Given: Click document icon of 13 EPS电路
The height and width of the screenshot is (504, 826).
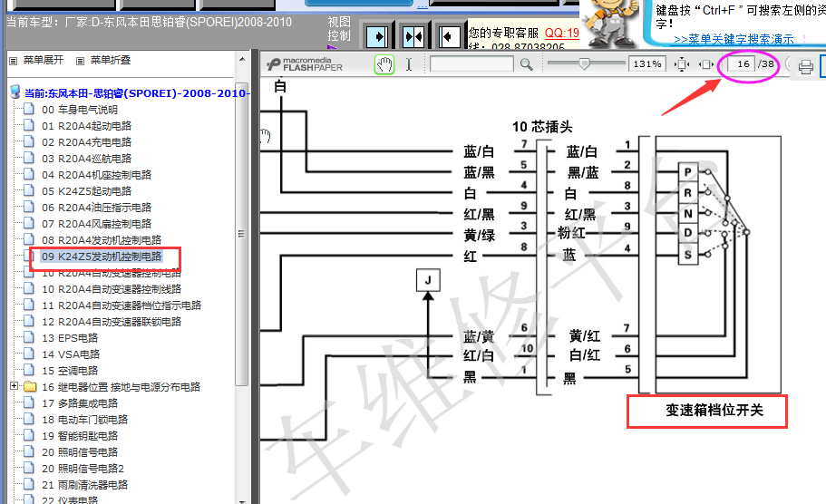Looking at the screenshot, I should [x=29, y=337].
